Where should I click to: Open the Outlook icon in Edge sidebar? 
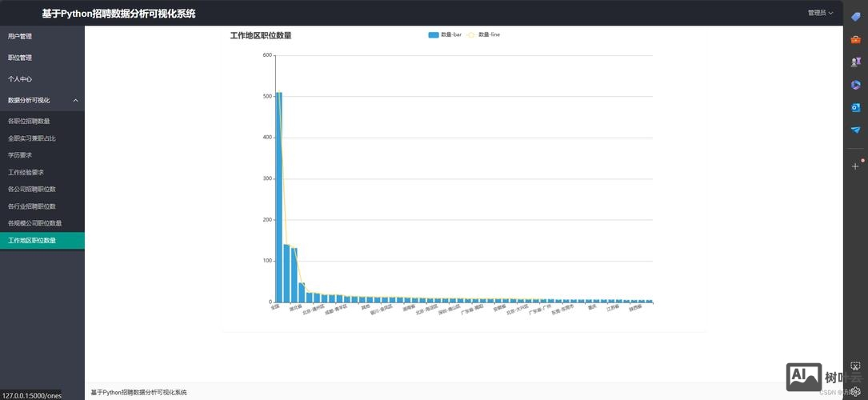[855, 107]
